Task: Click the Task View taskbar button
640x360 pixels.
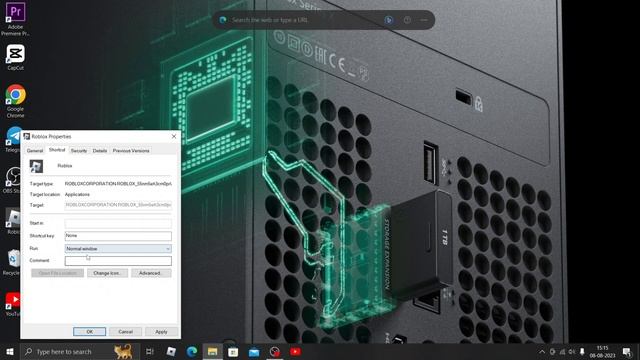Action: pyautogui.click(x=149, y=351)
